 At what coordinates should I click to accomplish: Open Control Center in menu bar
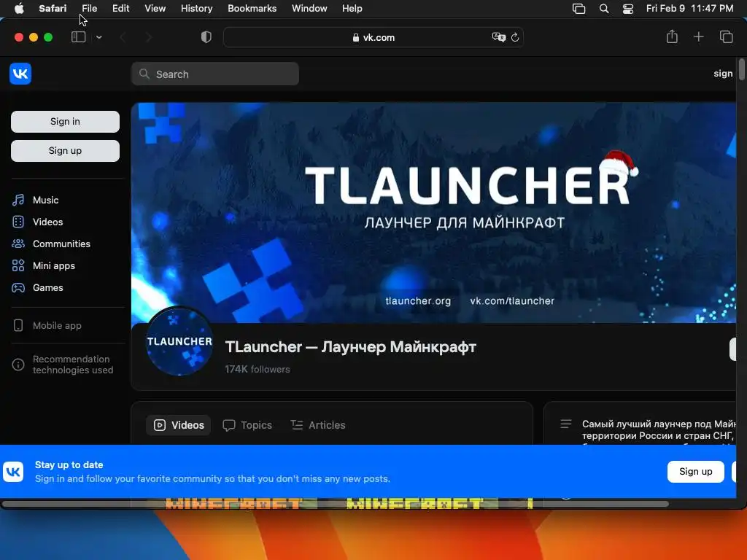pyautogui.click(x=628, y=9)
